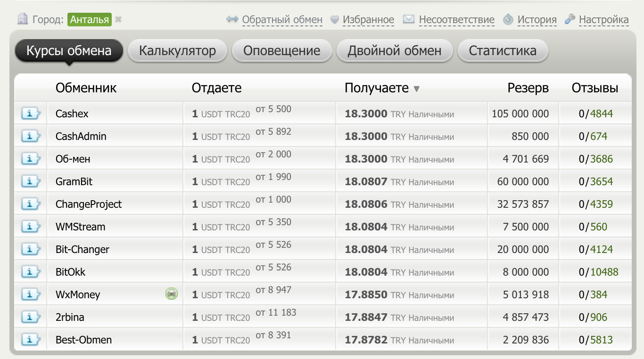Open info icon for Cashex row
Viewport: 644px width, 359px height.
30,113
